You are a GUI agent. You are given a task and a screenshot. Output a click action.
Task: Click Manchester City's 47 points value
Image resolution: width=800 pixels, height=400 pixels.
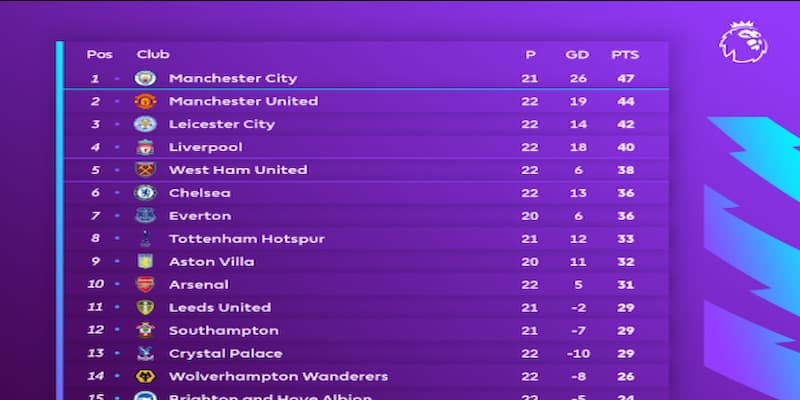click(x=626, y=79)
